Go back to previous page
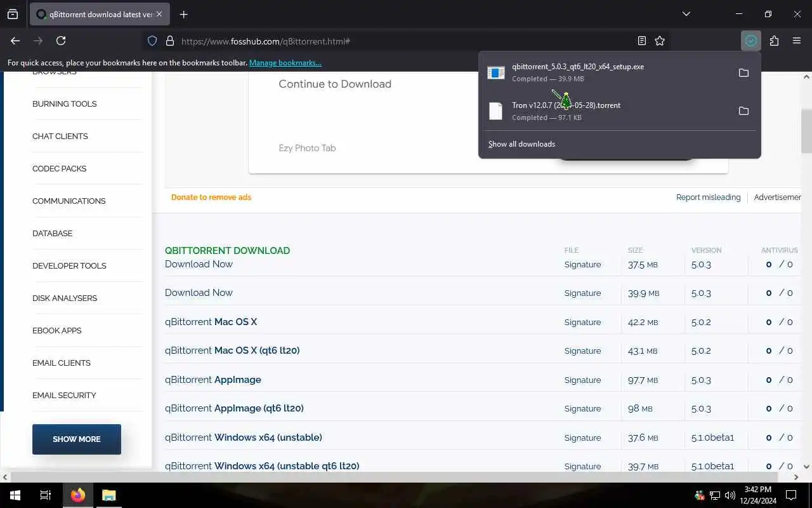 coord(15,41)
